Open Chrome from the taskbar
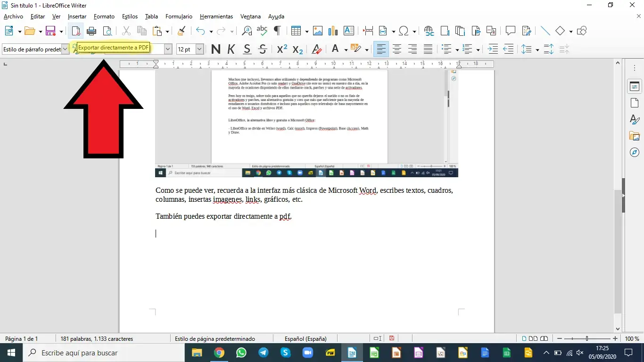The height and width of the screenshot is (362, 644). tap(219, 353)
